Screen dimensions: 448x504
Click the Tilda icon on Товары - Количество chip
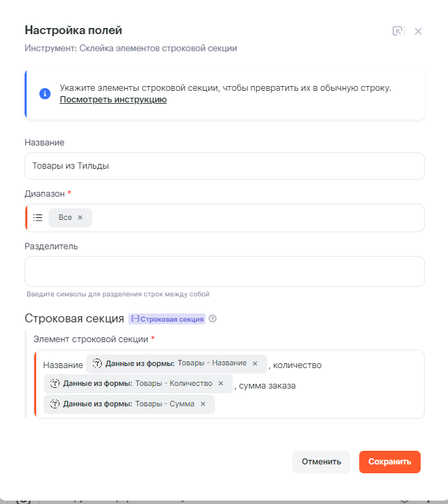(55, 384)
